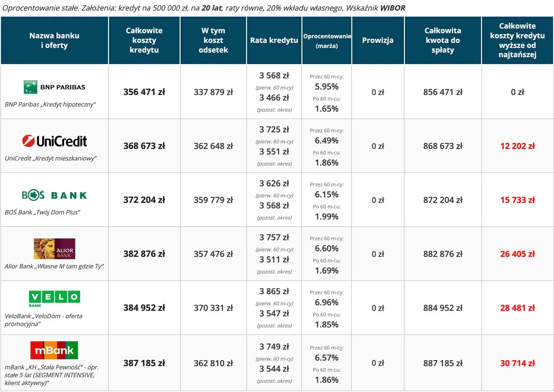This screenshot has width=554, height=392.
Task: Select VeloBank total cost 384 952 zł
Action: point(144,308)
